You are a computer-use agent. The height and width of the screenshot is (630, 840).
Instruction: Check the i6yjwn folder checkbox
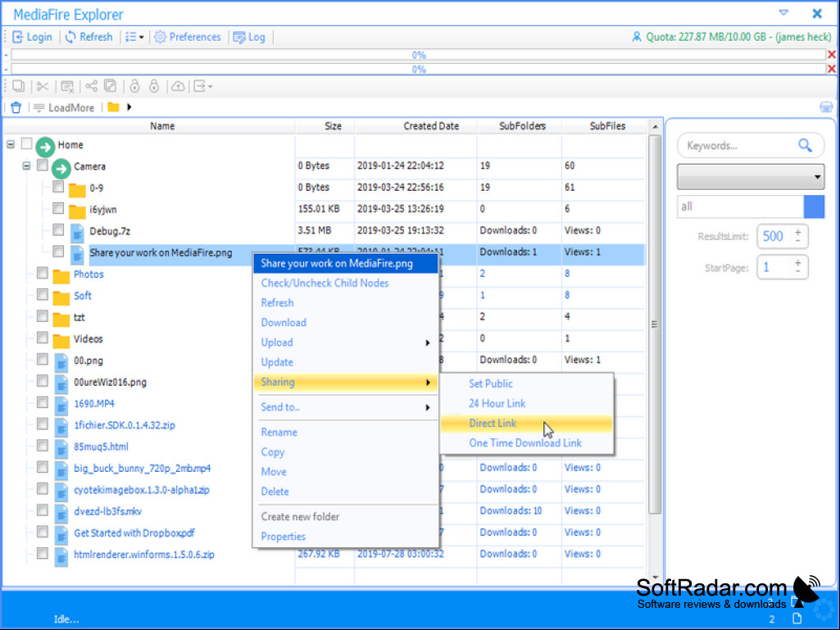coord(58,208)
